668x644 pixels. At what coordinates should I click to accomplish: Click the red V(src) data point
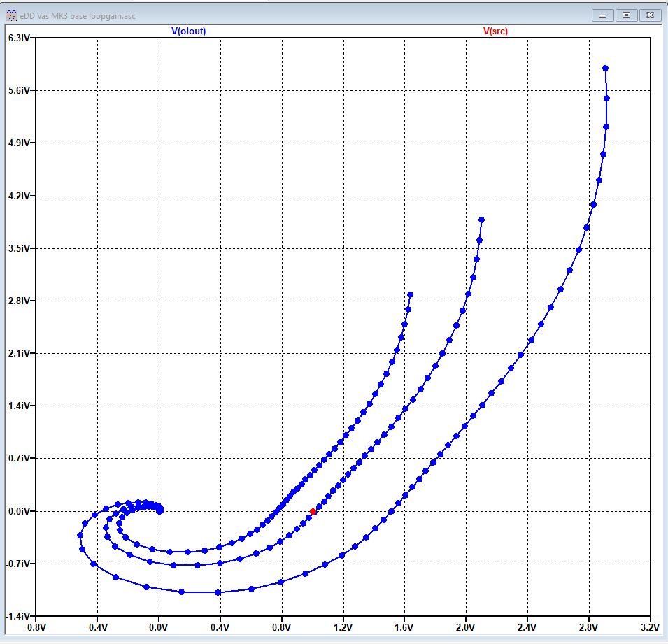coord(313,512)
